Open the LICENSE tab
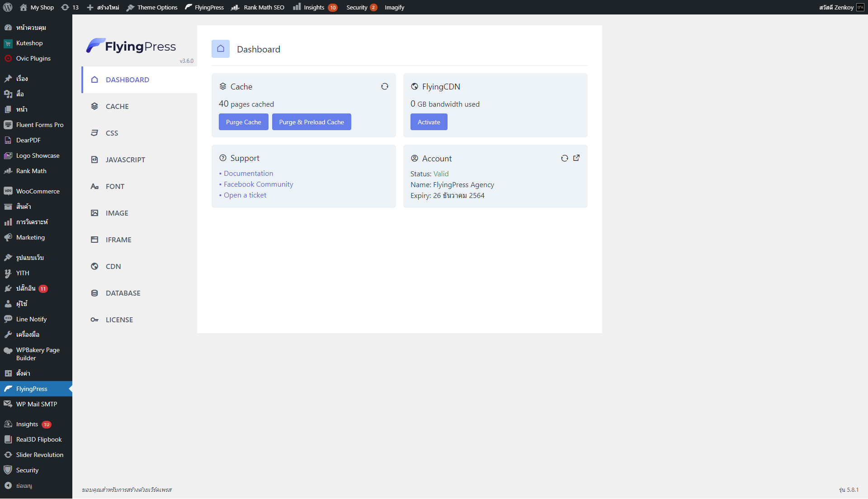Viewport: 868px width, 499px height. (119, 320)
